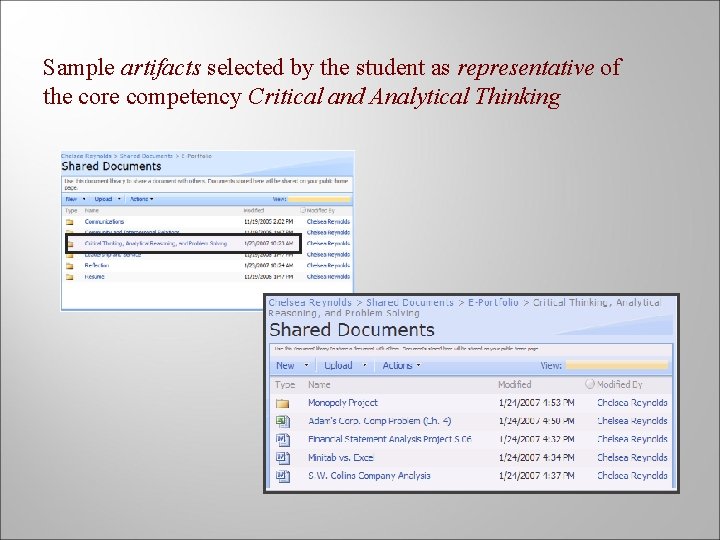Click the Resume folder icon in the E-Portfolio list

pos(70,277)
